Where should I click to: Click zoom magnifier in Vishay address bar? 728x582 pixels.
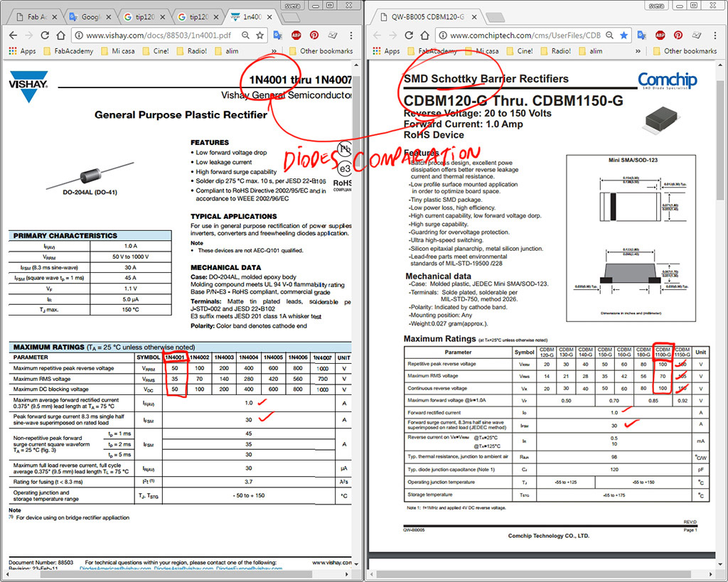tap(245, 36)
